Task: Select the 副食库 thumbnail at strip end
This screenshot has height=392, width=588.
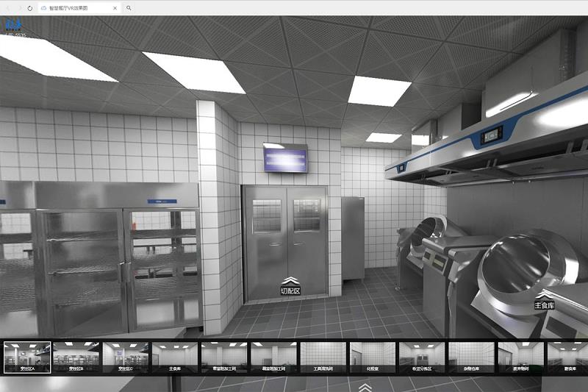Action: pos(567,357)
